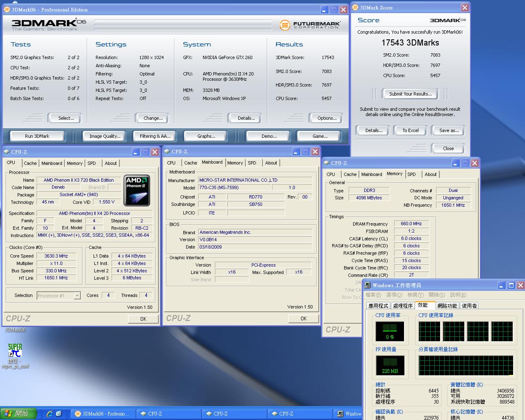Open the 檔案 menu in Task Manager
The width and height of the screenshot is (525, 420).
coord(373,295)
